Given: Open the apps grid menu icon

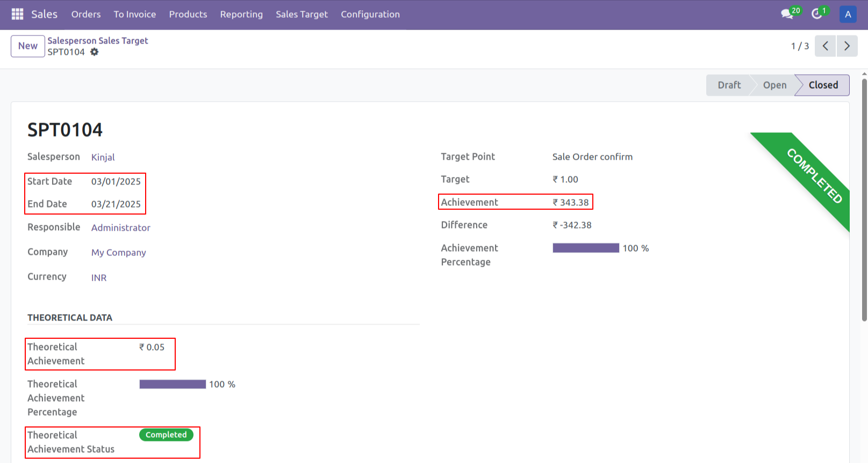Looking at the screenshot, I should click(x=17, y=14).
